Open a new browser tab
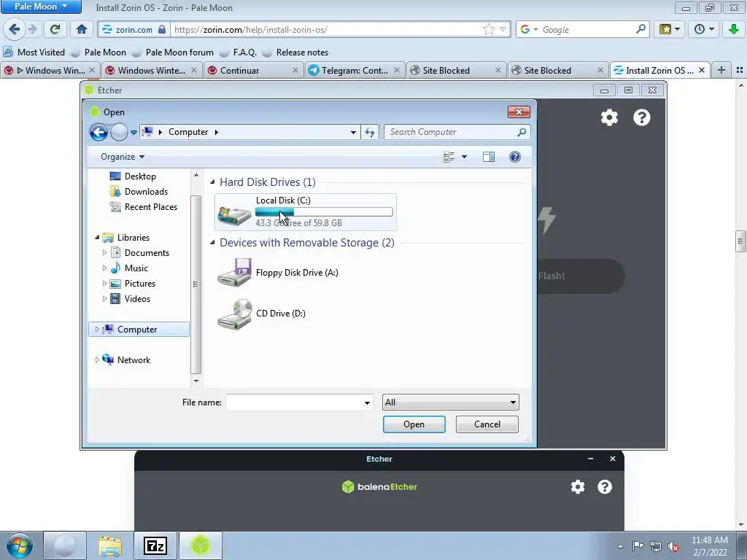The image size is (747, 560). (x=721, y=71)
